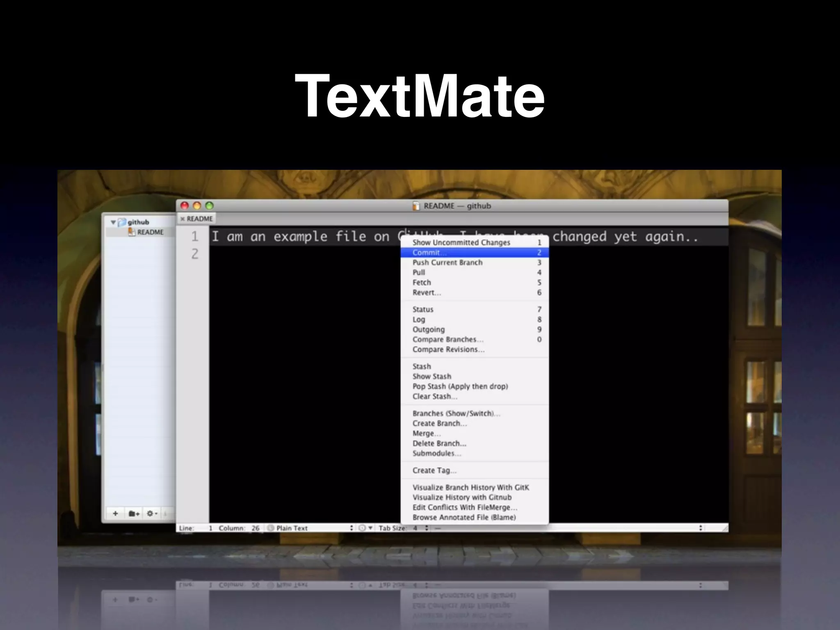Screen dimensions: 840x630
Task: Open Branches (Show/Switch)… entry
Action: click(x=475, y=413)
